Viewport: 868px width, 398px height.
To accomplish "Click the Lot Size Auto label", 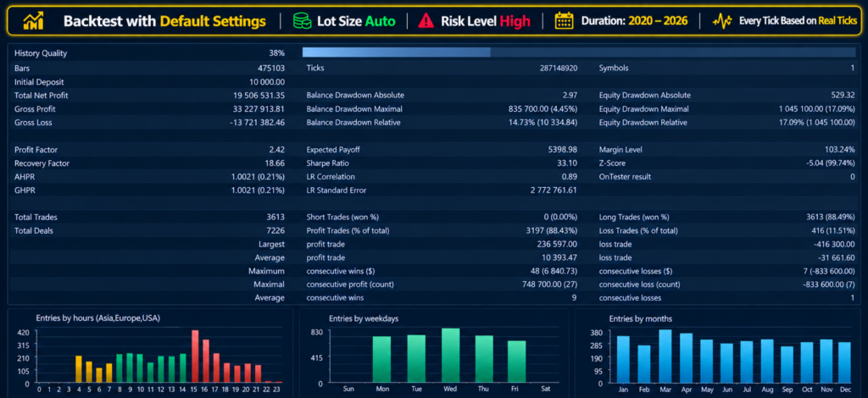I will tap(356, 21).
